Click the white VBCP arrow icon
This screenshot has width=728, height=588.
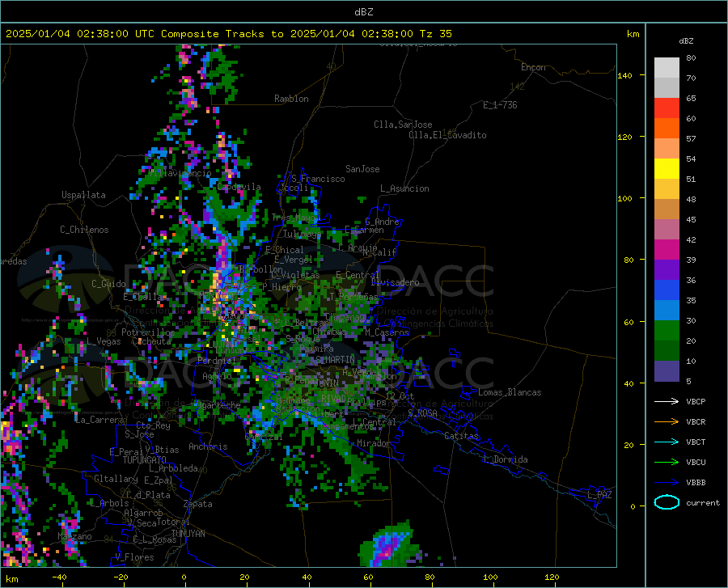pyautogui.click(x=667, y=401)
